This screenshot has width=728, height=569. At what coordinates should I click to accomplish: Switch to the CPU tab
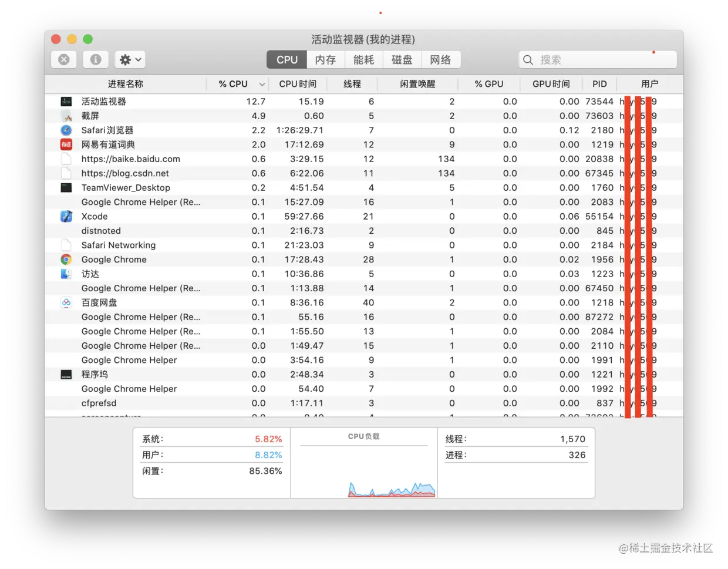pyautogui.click(x=287, y=60)
